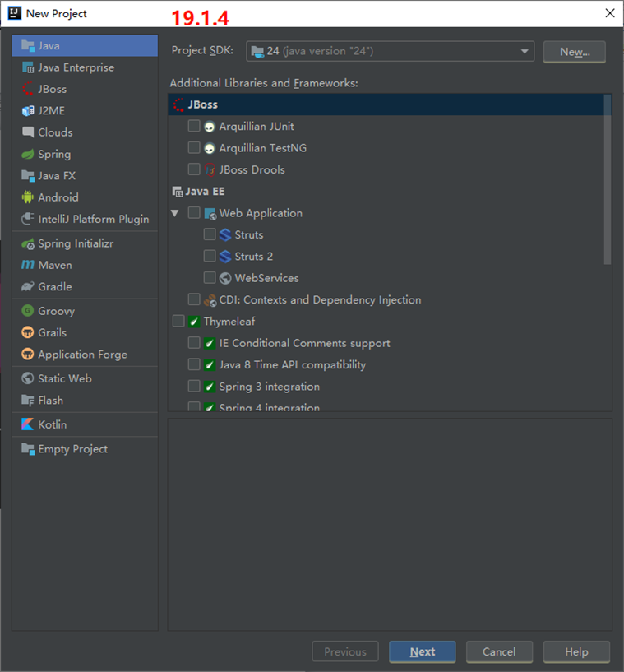Click the CDI beans icon

click(210, 300)
